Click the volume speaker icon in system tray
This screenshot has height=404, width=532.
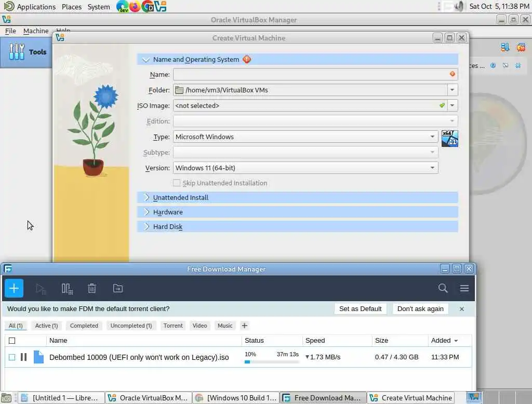(x=459, y=6)
